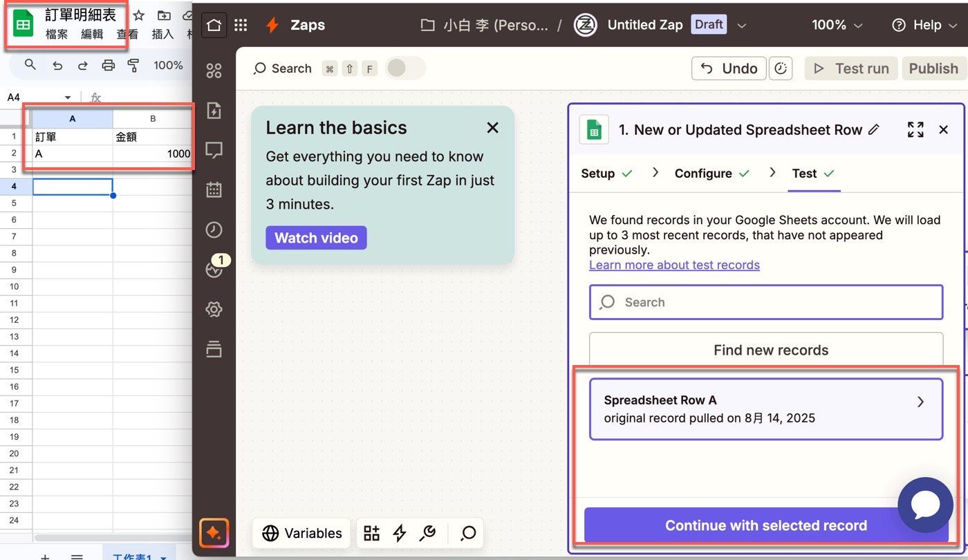The image size is (968, 560).
Task: Select cell containing 1000
Action: [x=153, y=153]
